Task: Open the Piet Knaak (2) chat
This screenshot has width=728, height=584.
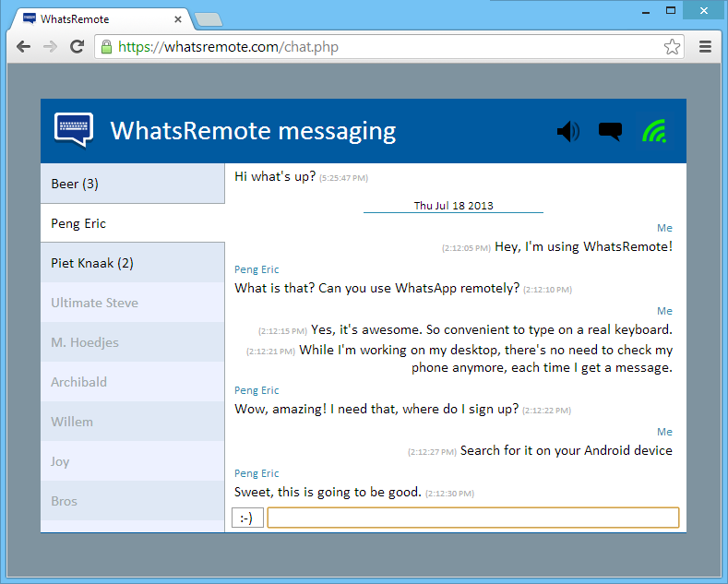Action: pos(132,263)
